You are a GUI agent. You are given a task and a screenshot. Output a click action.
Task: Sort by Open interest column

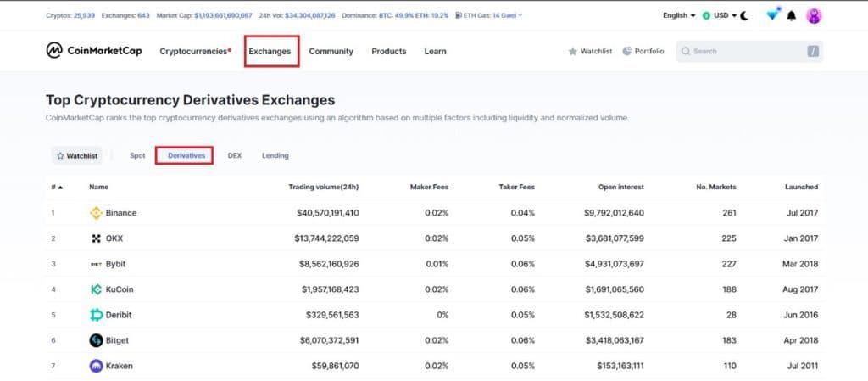[x=621, y=188]
